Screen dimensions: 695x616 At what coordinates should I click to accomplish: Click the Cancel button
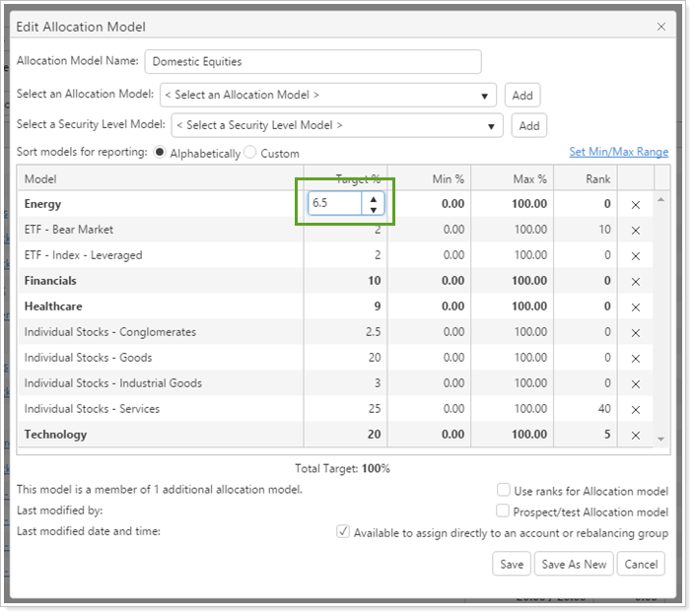pos(640,564)
